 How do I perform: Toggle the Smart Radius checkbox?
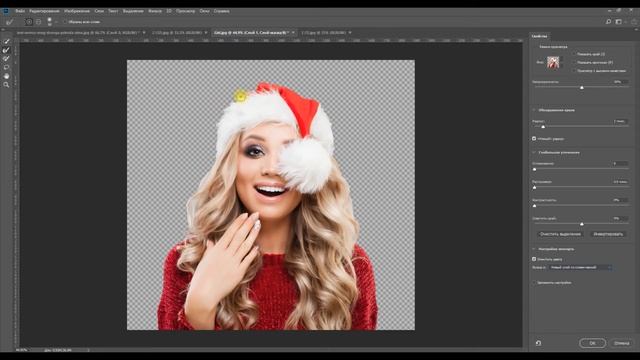click(x=534, y=139)
